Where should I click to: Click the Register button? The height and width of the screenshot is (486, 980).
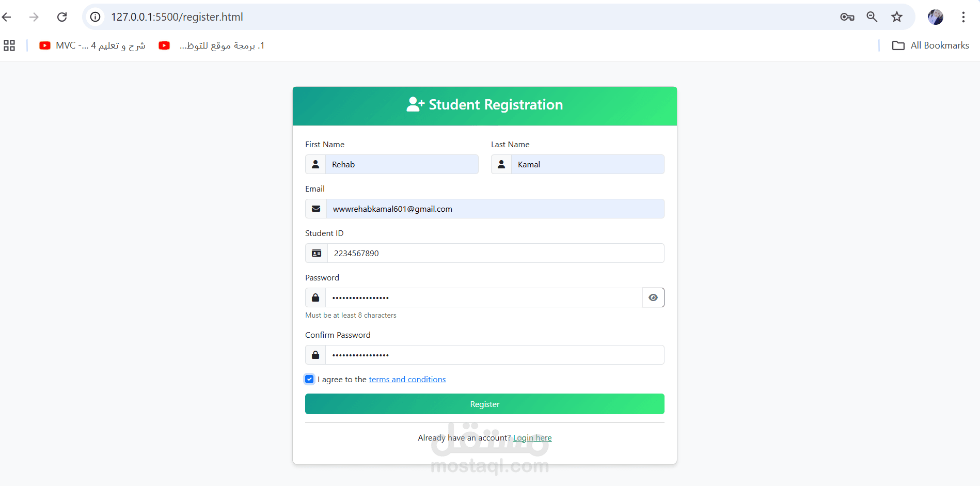(x=485, y=404)
